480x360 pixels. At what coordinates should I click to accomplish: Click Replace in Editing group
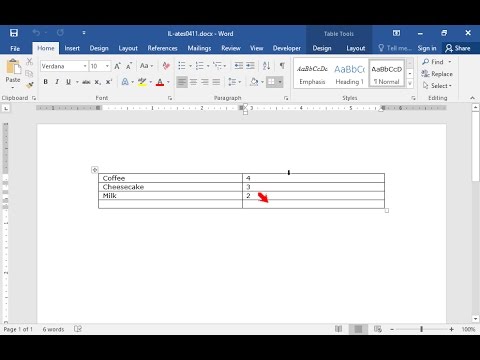tap(437, 74)
